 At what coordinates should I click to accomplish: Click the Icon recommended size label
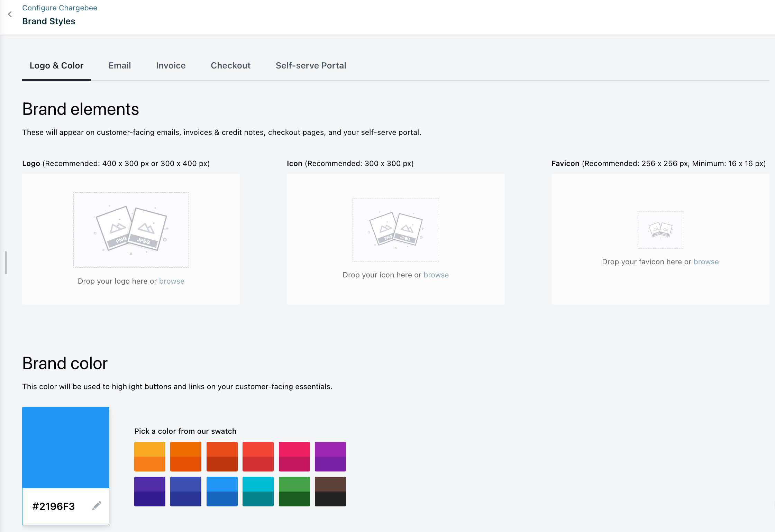coord(350,164)
